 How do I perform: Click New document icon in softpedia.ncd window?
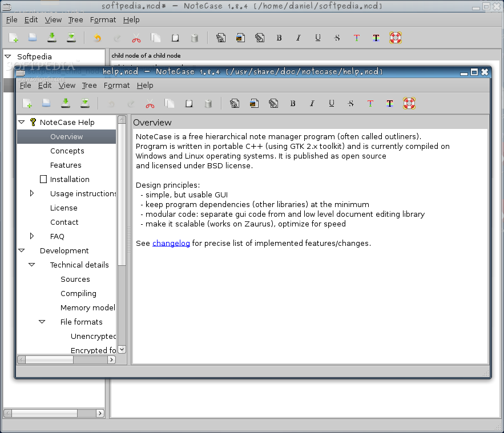click(x=14, y=38)
